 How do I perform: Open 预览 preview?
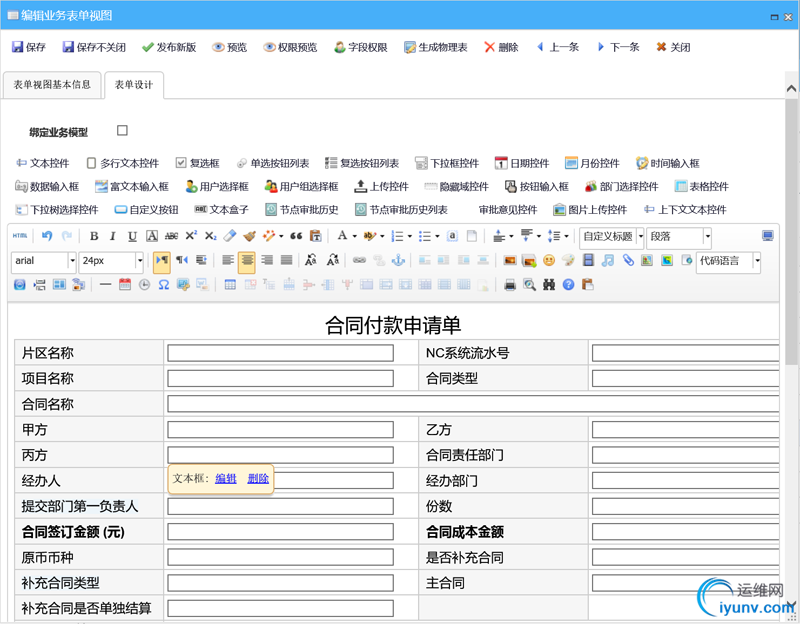pyautogui.click(x=230, y=47)
